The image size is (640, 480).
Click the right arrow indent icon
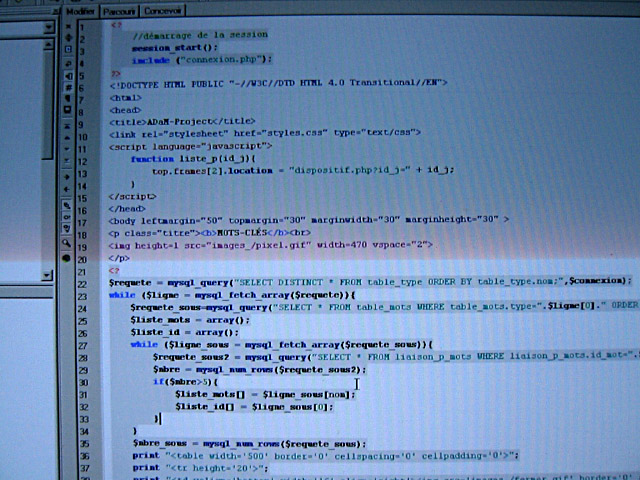tap(67, 177)
